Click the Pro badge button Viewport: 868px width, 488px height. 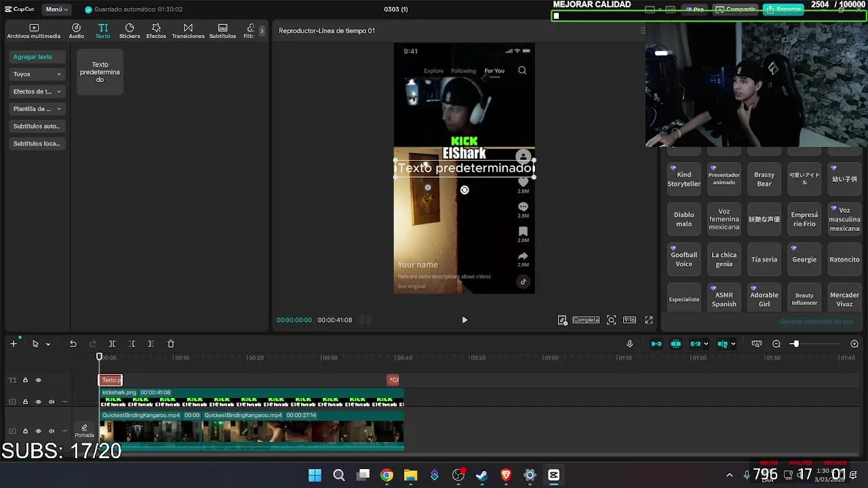[x=694, y=9]
